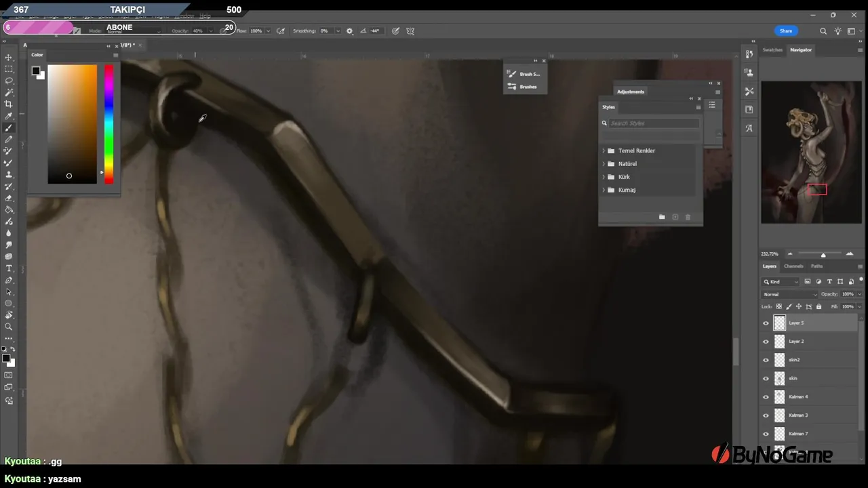Open the Flow value dropdown
The height and width of the screenshot is (488, 868).
click(268, 31)
